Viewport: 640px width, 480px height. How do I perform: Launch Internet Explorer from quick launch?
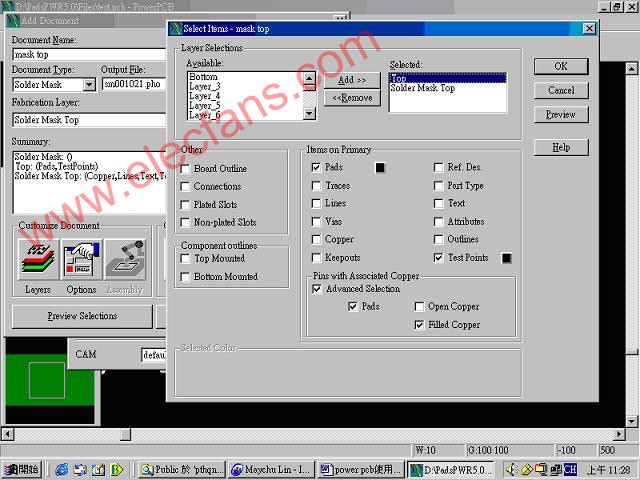(62, 469)
